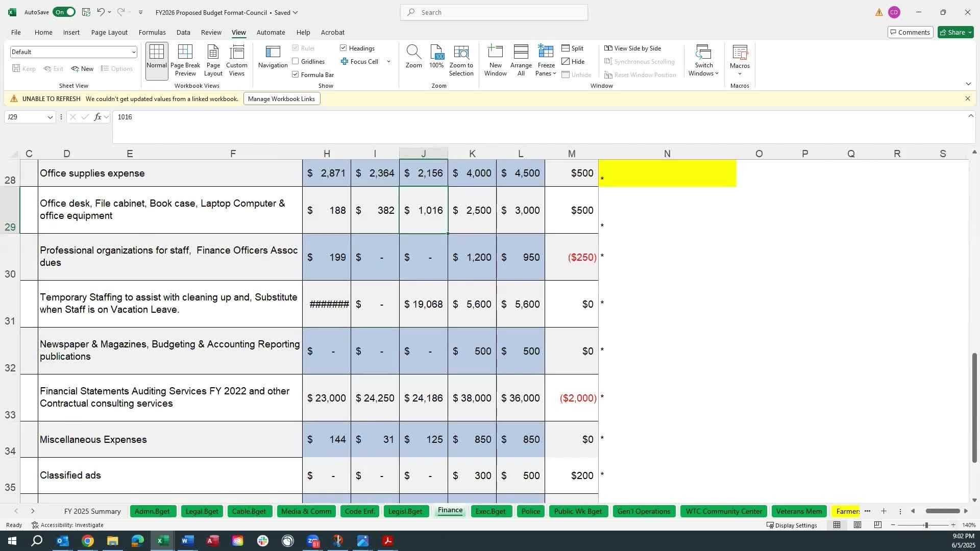Click the vertical scrollbar thumb
The width and height of the screenshot is (980, 551).
(974, 408)
